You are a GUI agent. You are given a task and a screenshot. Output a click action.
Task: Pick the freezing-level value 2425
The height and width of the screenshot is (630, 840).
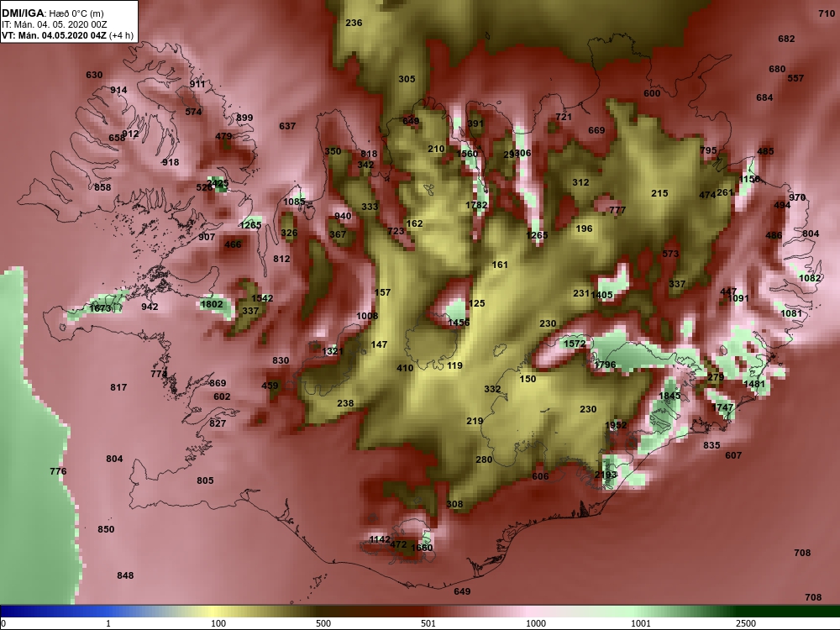coord(218,183)
